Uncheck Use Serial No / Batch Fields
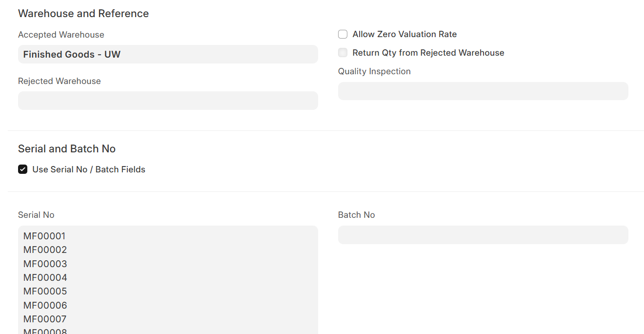 click(x=22, y=169)
